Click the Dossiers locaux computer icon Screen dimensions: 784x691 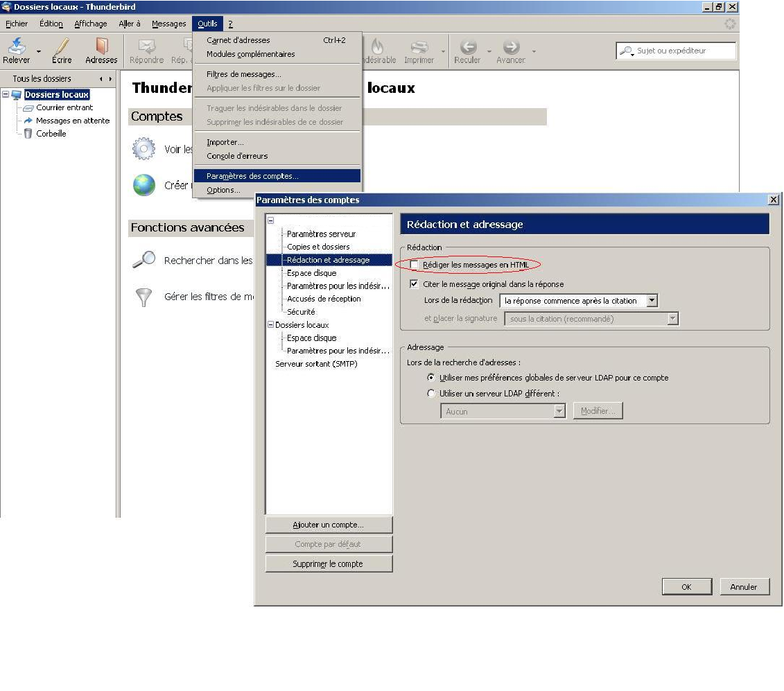coord(17,94)
